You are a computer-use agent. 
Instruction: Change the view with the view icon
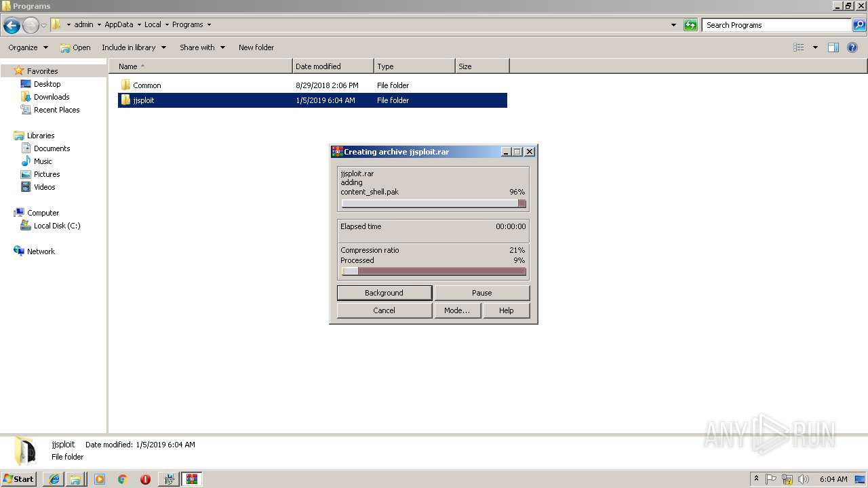pos(799,47)
